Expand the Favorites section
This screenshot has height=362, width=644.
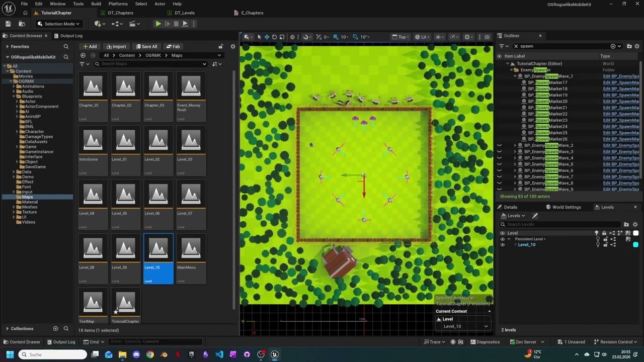(7, 46)
